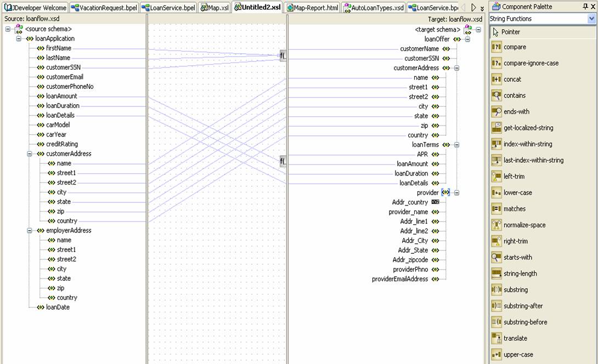Click the string-length function icon
This screenshot has height=364, width=598.
496,274
